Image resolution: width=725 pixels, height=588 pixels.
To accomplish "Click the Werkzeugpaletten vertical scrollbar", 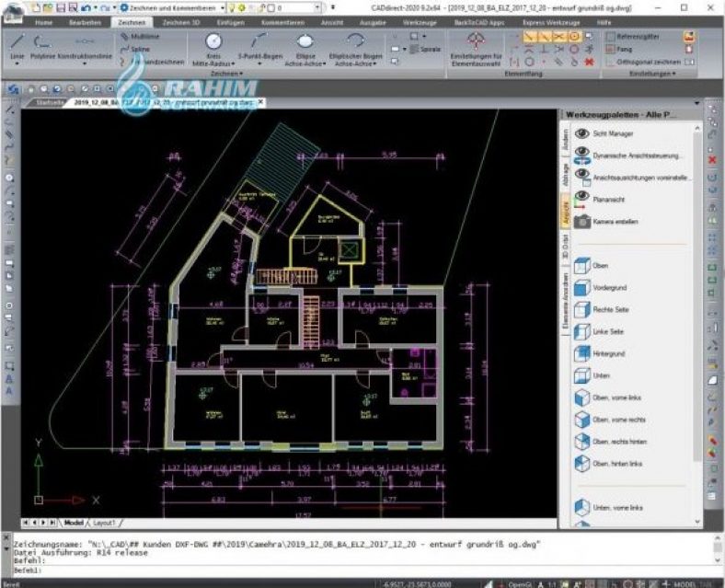I will [x=697, y=296].
